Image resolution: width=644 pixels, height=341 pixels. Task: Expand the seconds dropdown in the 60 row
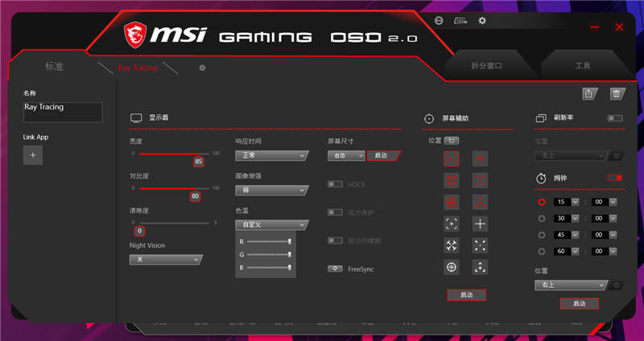[613, 251]
